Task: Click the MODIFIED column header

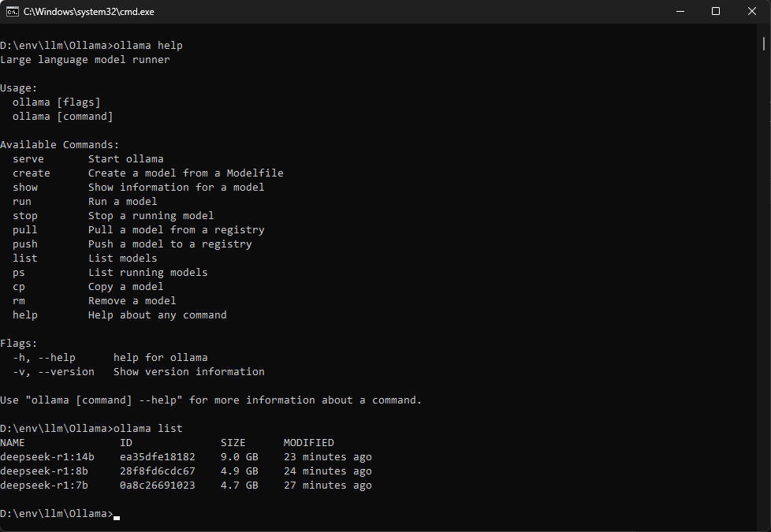Action: (309, 443)
